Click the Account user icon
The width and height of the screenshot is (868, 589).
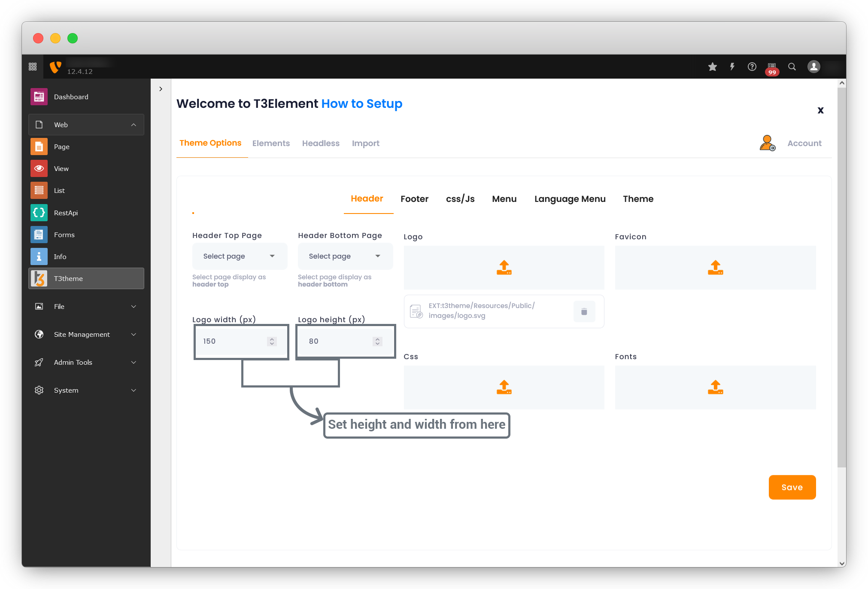(768, 143)
